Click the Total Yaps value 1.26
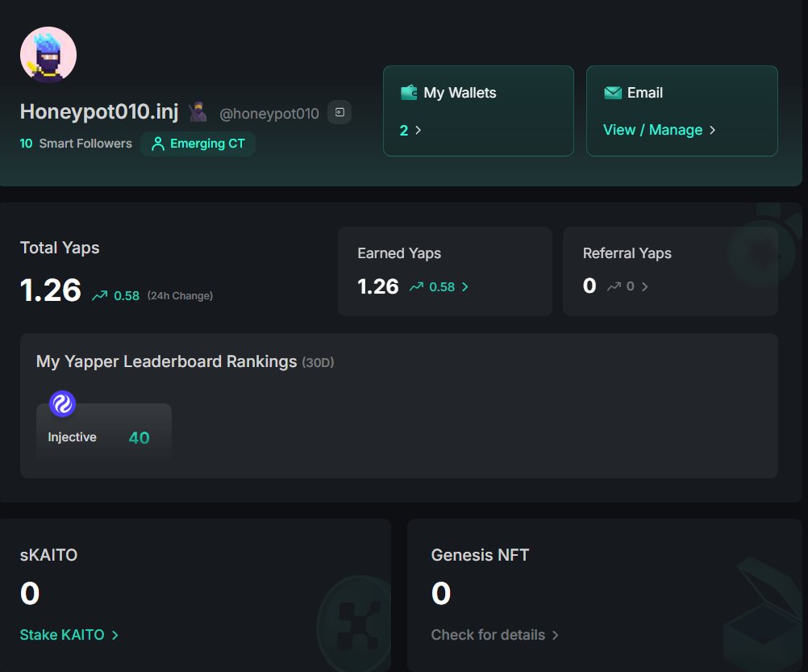The image size is (808, 672). [51, 290]
